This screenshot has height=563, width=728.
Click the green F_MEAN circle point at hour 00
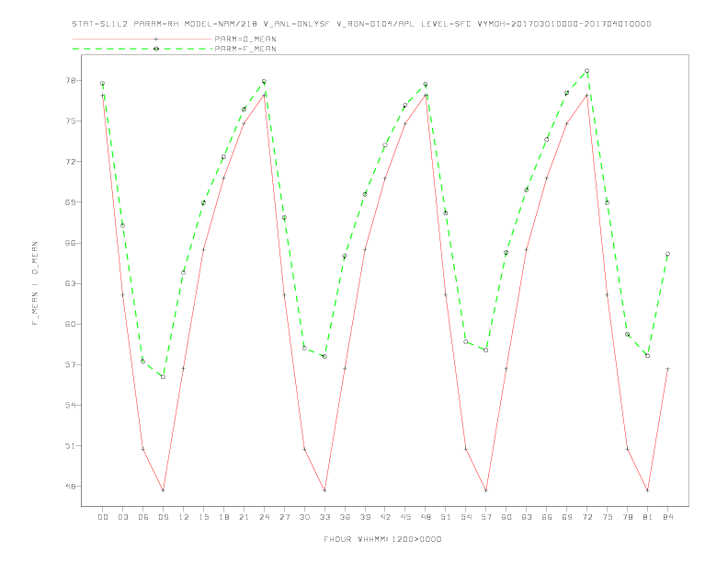[103, 84]
